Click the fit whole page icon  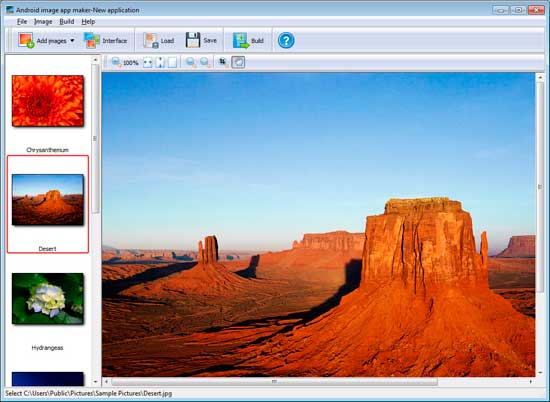tap(172, 63)
